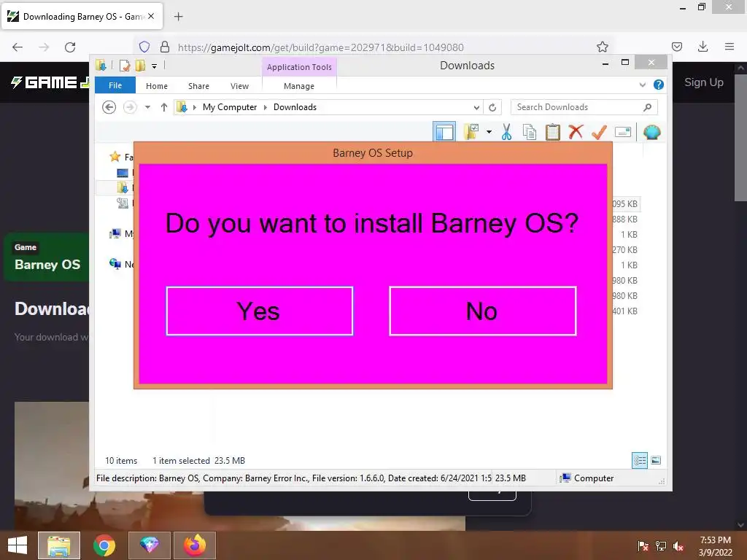
Task: Launch Chrome from the taskbar
Action: (x=104, y=545)
